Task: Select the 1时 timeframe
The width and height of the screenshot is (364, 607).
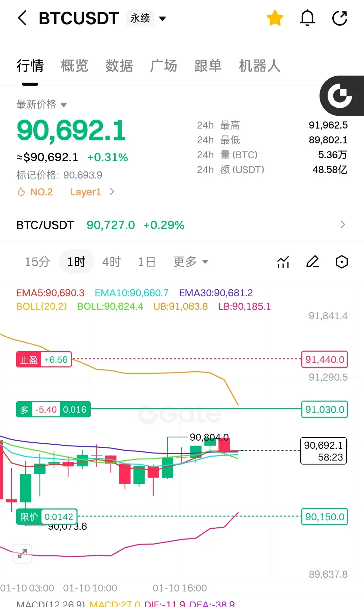Action: (76, 261)
